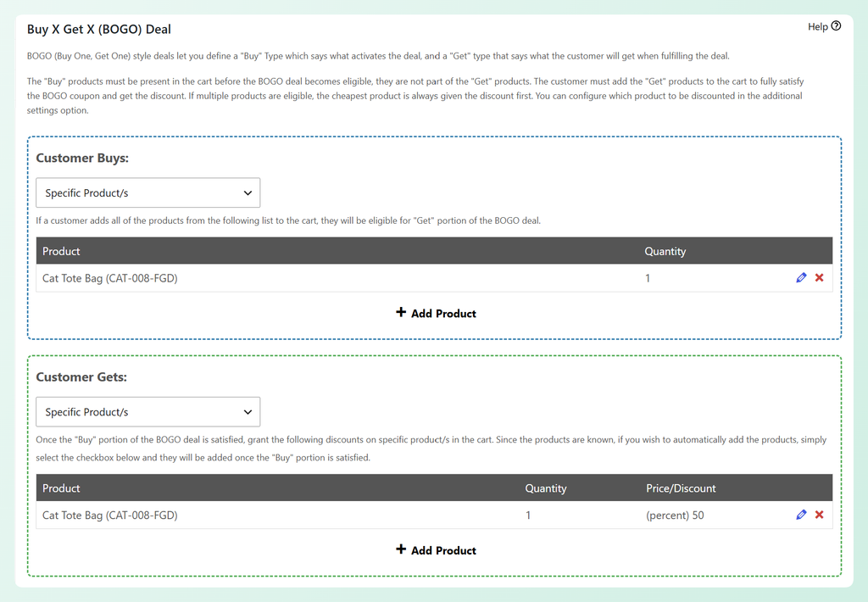Open Help question mark icon
868x602 pixels.
point(836,25)
